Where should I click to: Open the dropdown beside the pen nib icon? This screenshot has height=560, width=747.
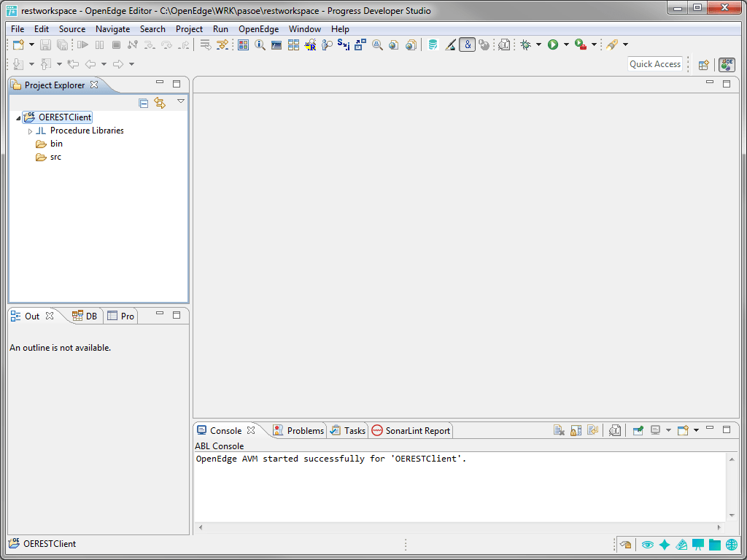pyautogui.click(x=625, y=44)
